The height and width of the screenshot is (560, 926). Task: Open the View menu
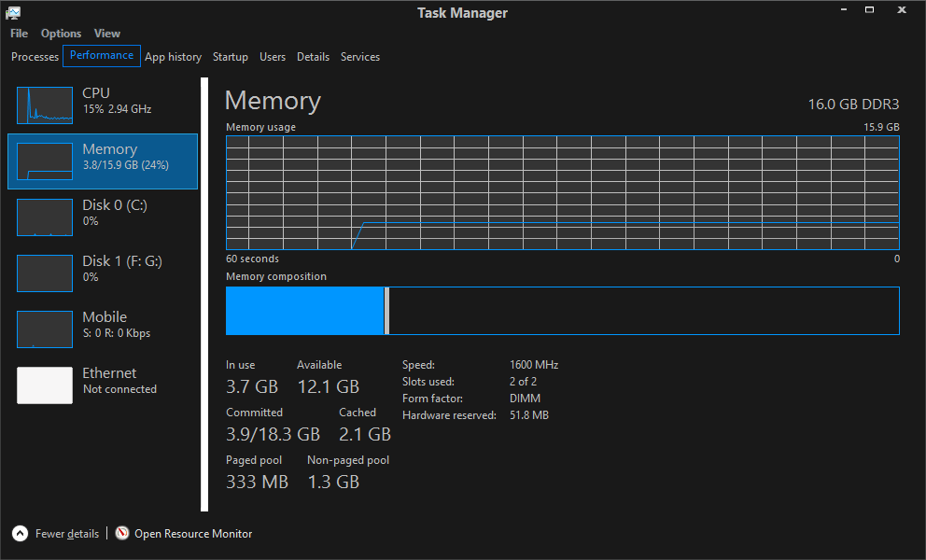click(x=107, y=34)
